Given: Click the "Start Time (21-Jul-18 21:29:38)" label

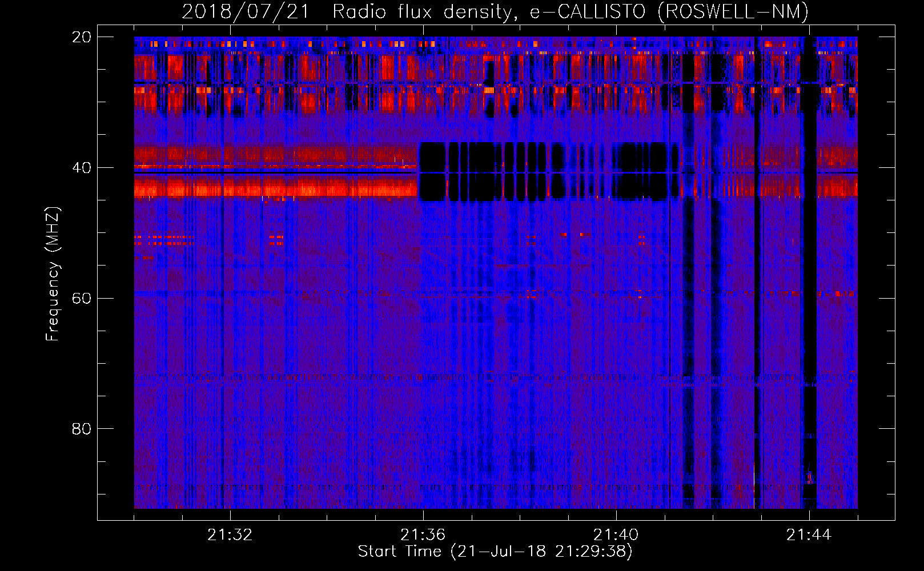Looking at the screenshot, I should (495, 552).
